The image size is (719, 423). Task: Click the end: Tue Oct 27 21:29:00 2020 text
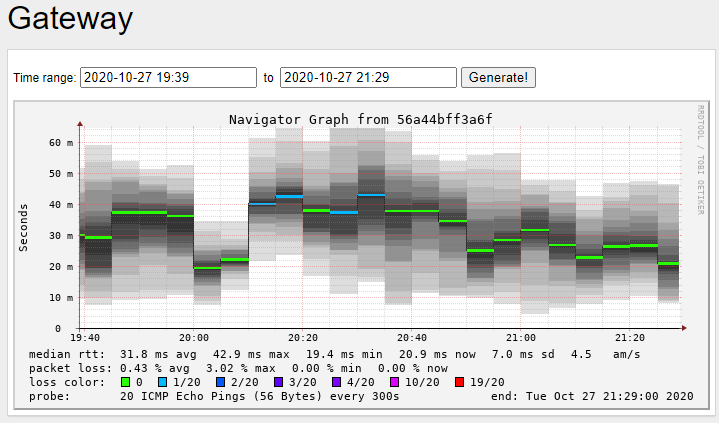(592, 396)
